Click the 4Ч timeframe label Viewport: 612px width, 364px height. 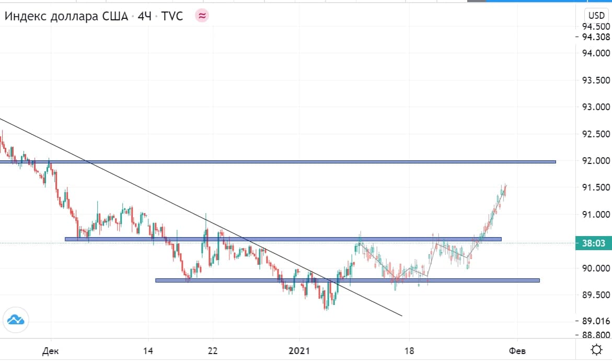(x=144, y=16)
